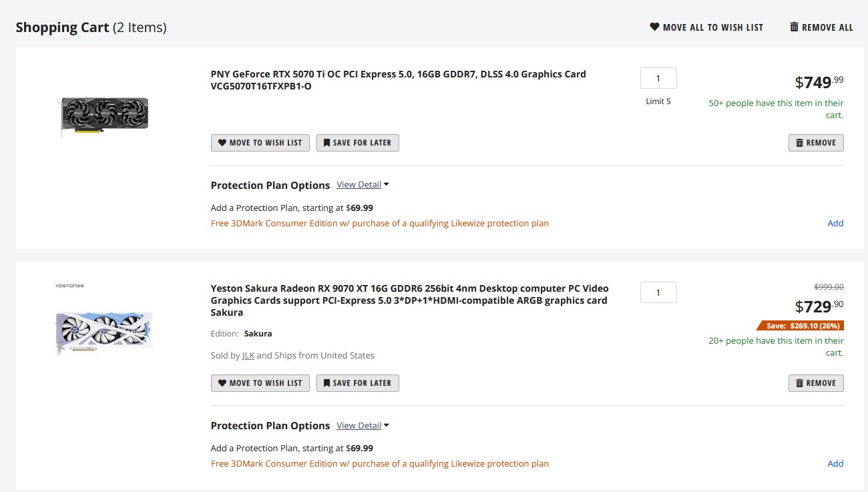Screen dimensions: 868x492
Task: Click Move All To Wish List
Action: [706, 27]
